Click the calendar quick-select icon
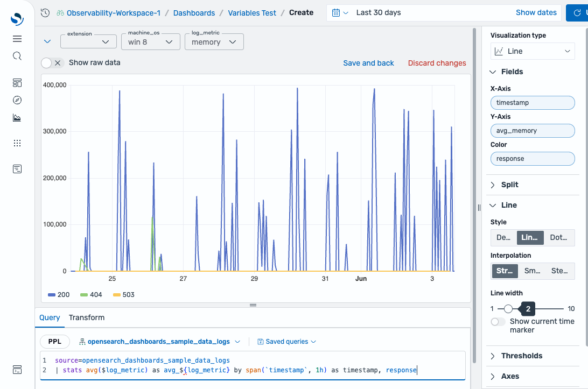 pyautogui.click(x=336, y=13)
